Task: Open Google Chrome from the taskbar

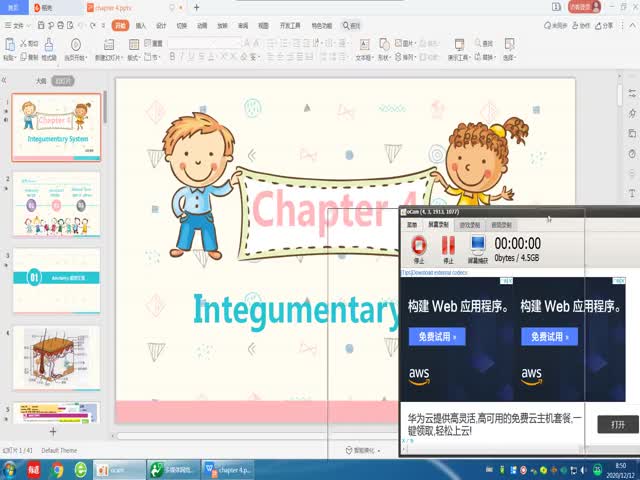Action: (x=58, y=469)
